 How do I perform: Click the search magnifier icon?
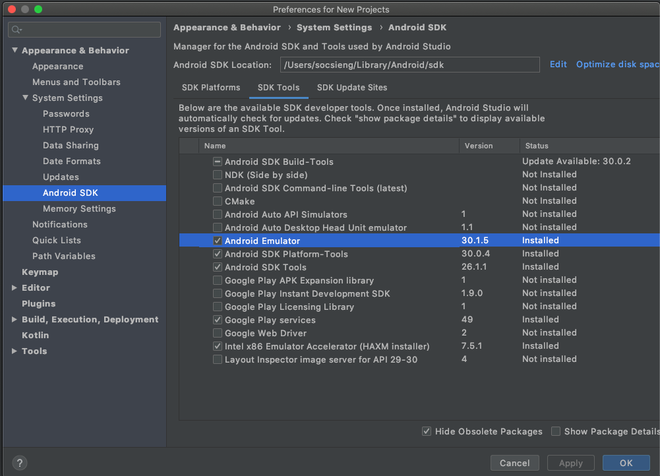[x=19, y=31]
